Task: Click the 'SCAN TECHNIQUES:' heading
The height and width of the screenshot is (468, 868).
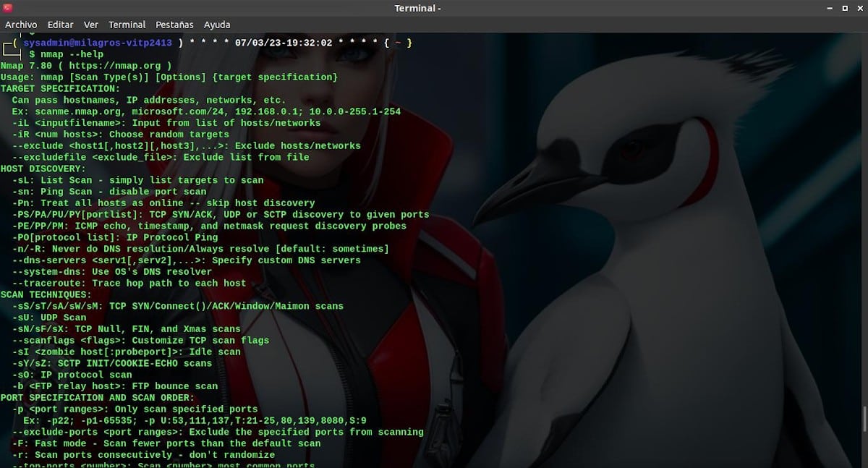Action: click(x=46, y=294)
